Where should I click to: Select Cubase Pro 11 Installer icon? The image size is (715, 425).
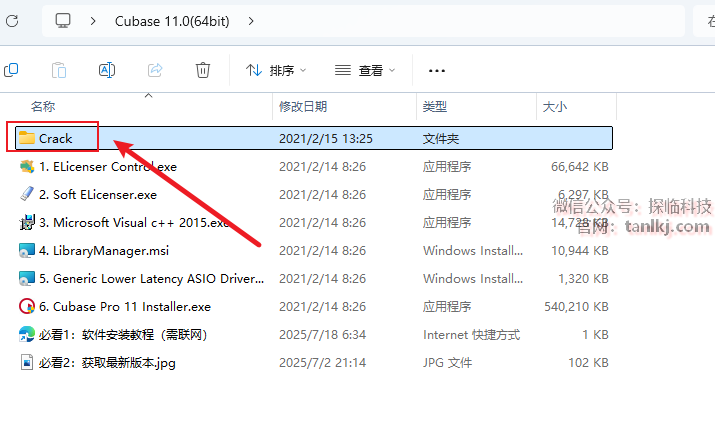[x=26, y=306]
